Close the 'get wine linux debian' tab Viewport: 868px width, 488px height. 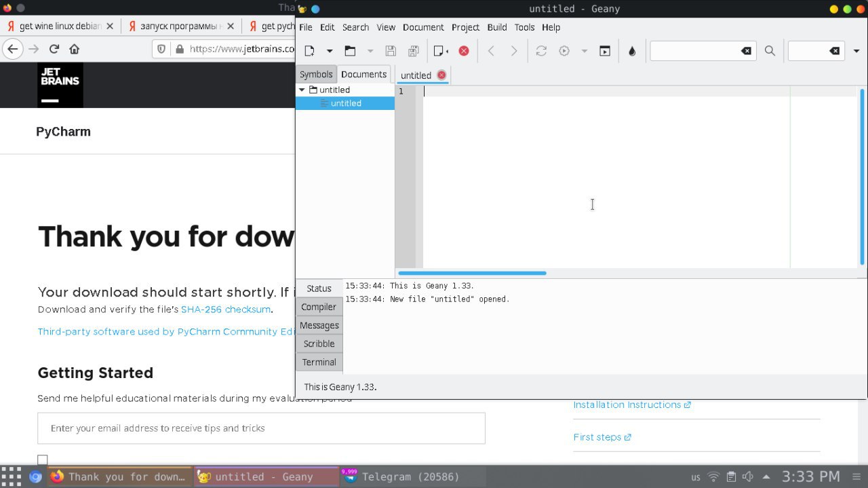pos(109,26)
